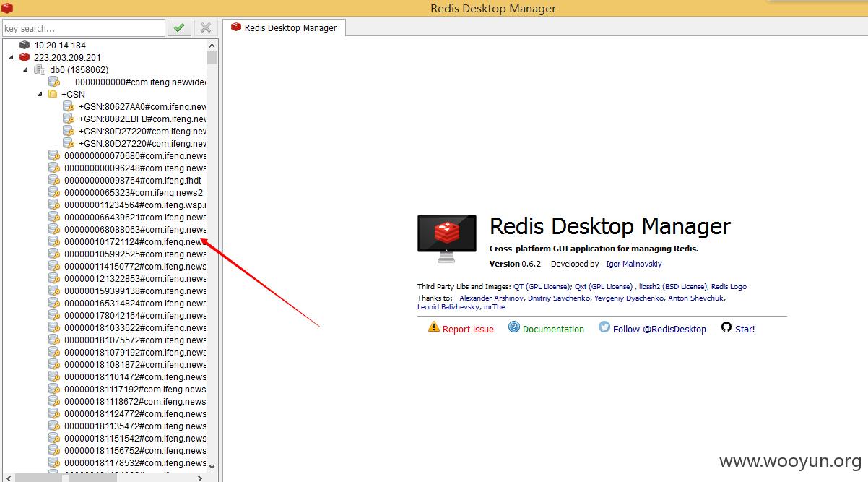Screen dimensions: 868x482
Task: Click the warning icon beside Report issue
Action: tap(433, 327)
